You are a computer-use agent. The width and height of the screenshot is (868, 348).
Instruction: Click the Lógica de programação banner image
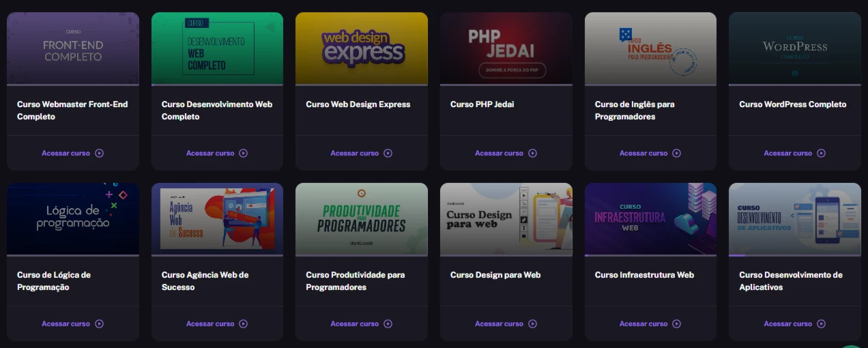[x=73, y=218]
